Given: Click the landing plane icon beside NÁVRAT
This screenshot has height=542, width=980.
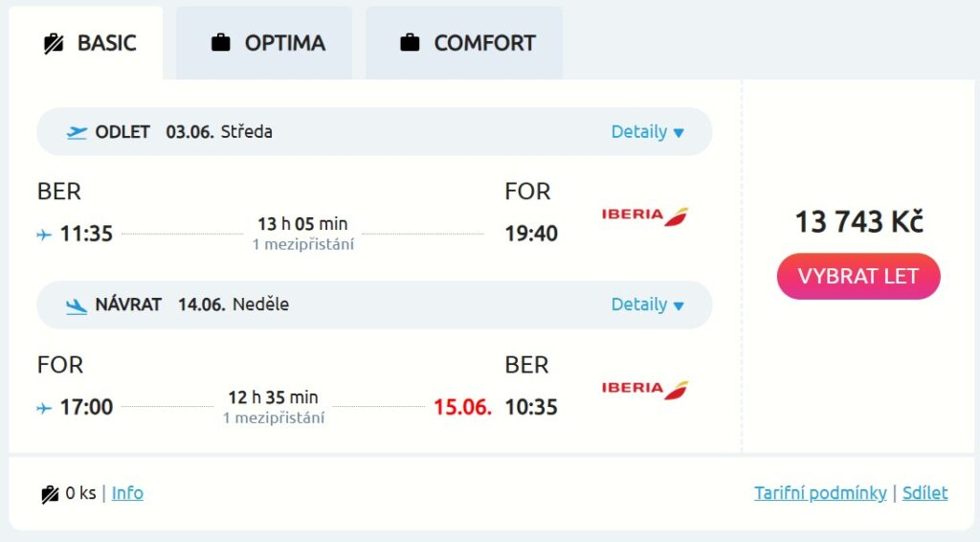Looking at the screenshot, I should point(77,305).
